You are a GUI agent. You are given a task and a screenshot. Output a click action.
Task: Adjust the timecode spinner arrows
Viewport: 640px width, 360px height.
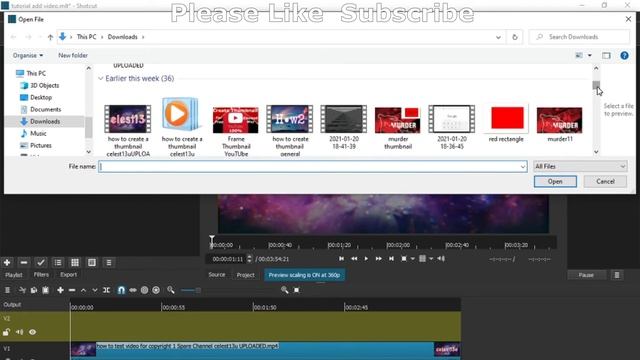click(x=249, y=259)
